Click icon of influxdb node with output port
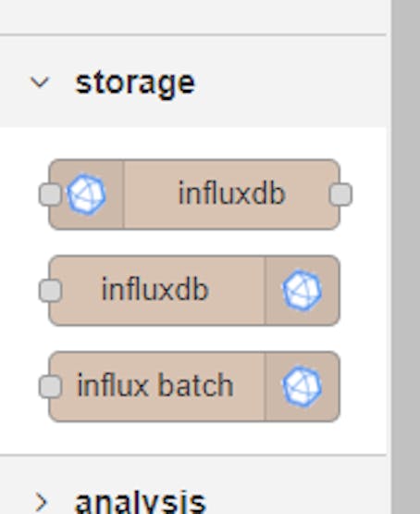Viewport: 420px width, 514px height. tap(86, 194)
